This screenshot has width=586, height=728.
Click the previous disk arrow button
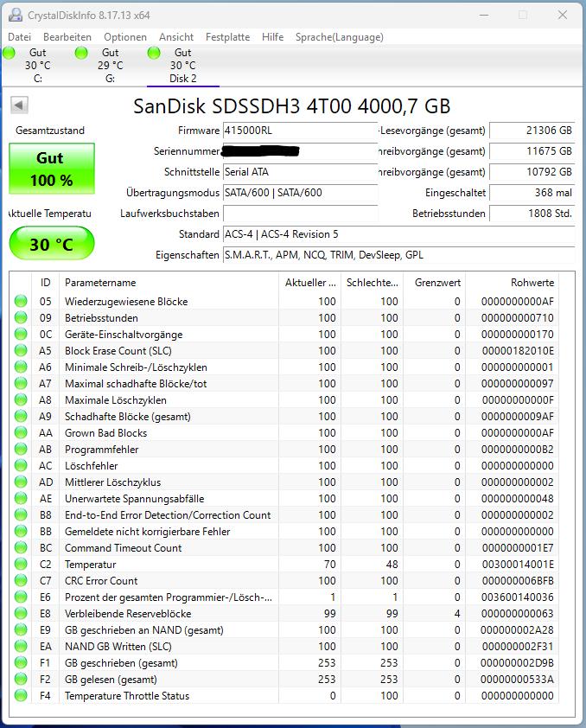[20, 105]
